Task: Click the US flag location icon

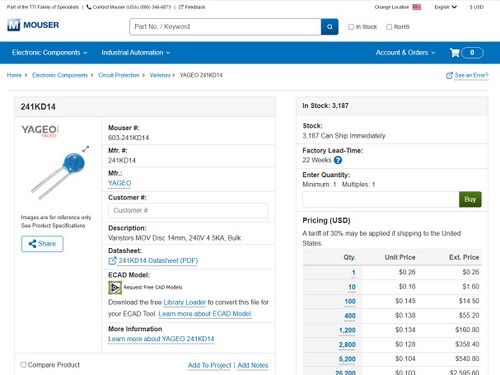Action: (x=417, y=7)
